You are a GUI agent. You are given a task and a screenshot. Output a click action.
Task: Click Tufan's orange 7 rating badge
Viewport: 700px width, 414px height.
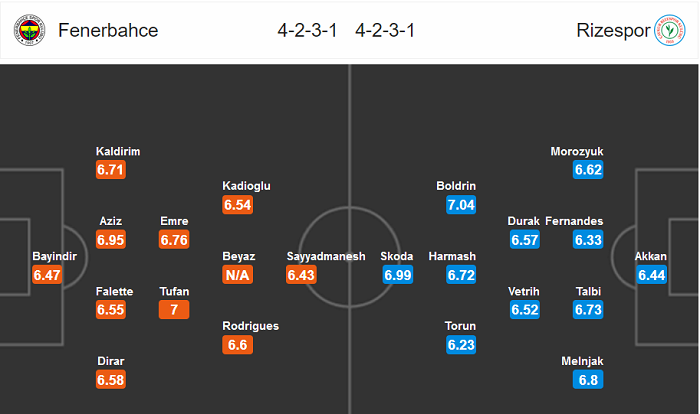[x=173, y=310]
